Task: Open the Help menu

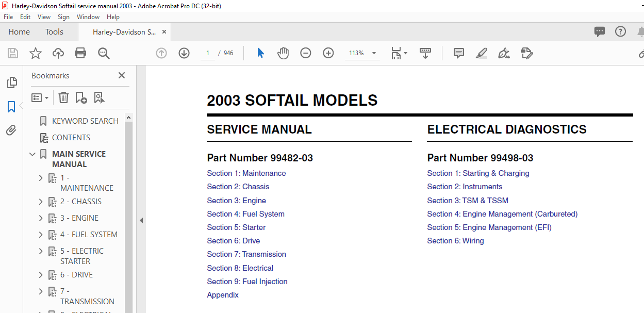Action: click(x=113, y=17)
